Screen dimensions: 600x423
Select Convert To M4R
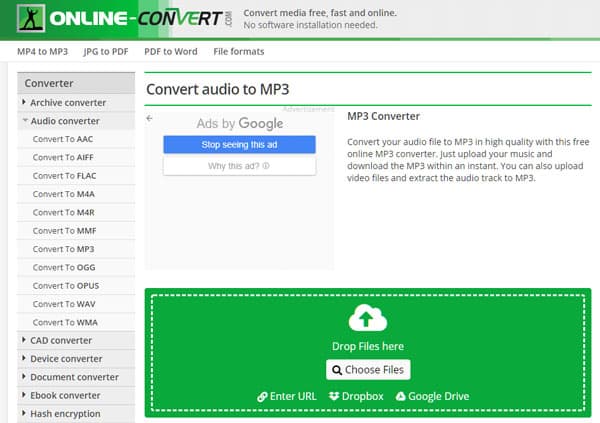pos(76,212)
